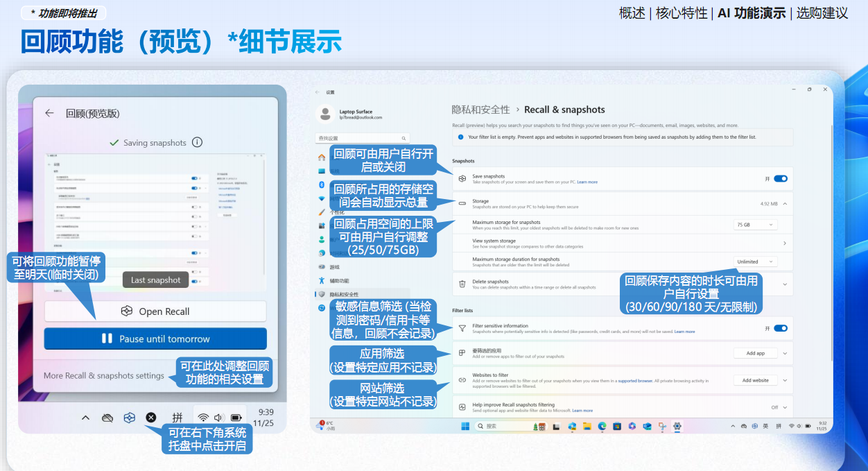Click the volume speaker tray icon in flyout taskbar
The image size is (868, 471).
click(x=219, y=418)
